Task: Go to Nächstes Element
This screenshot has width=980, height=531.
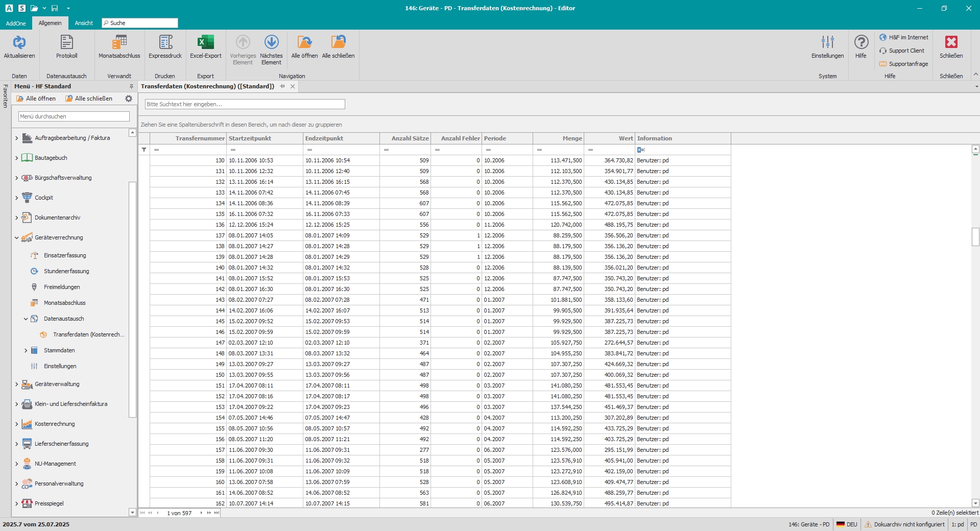Action: pos(271,42)
